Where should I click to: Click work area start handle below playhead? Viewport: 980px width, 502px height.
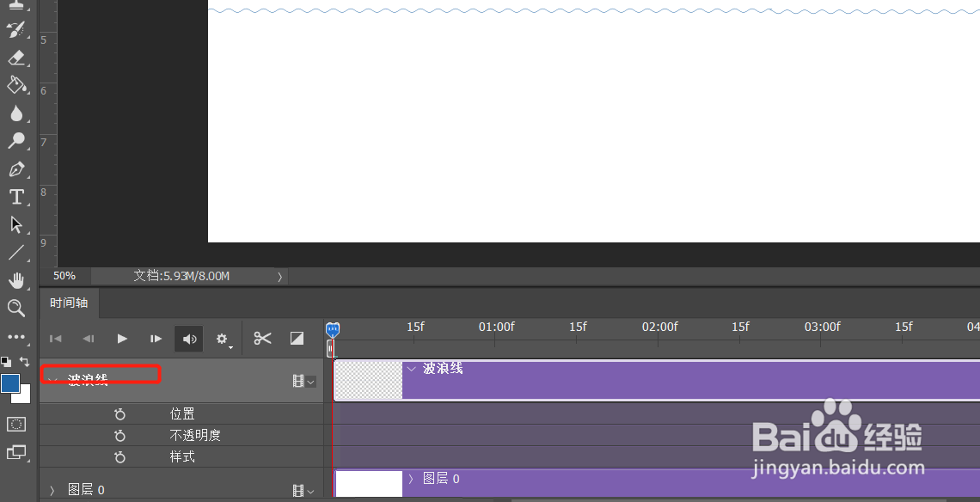(x=331, y=348)
